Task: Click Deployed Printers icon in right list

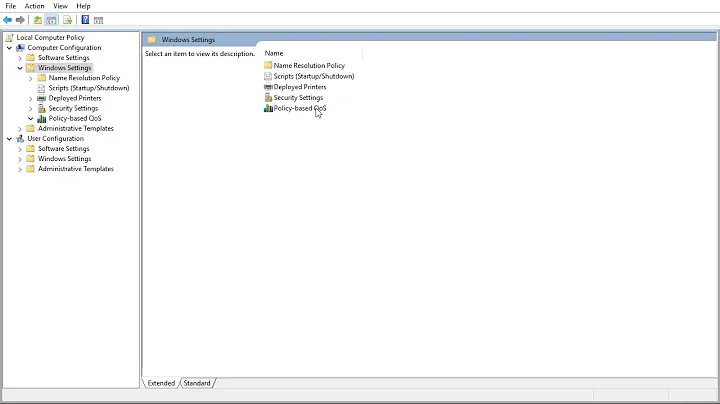Action: click(268, 87)
